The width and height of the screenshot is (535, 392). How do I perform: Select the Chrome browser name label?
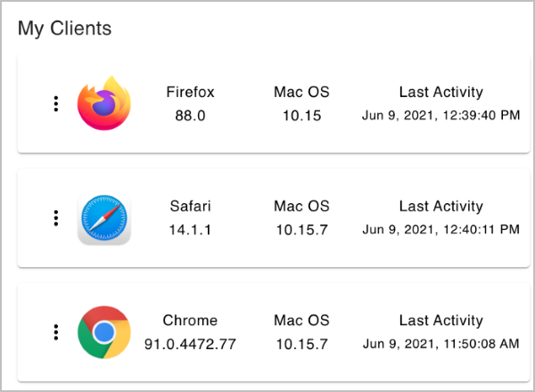(190, 321)
